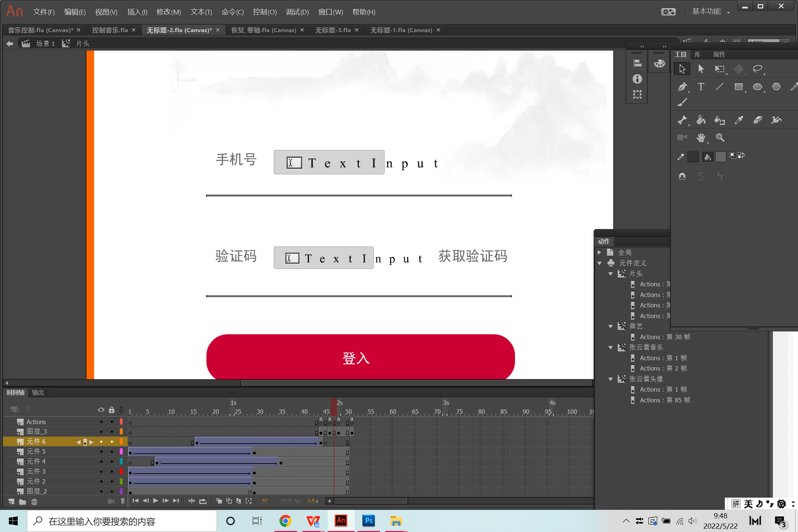Select the Text tool

[x=700, y=87]
